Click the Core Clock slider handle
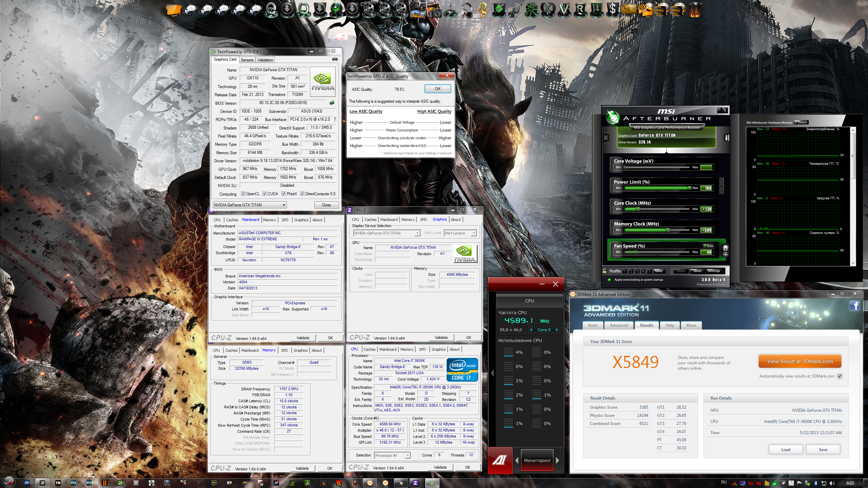 click(638, 209)
